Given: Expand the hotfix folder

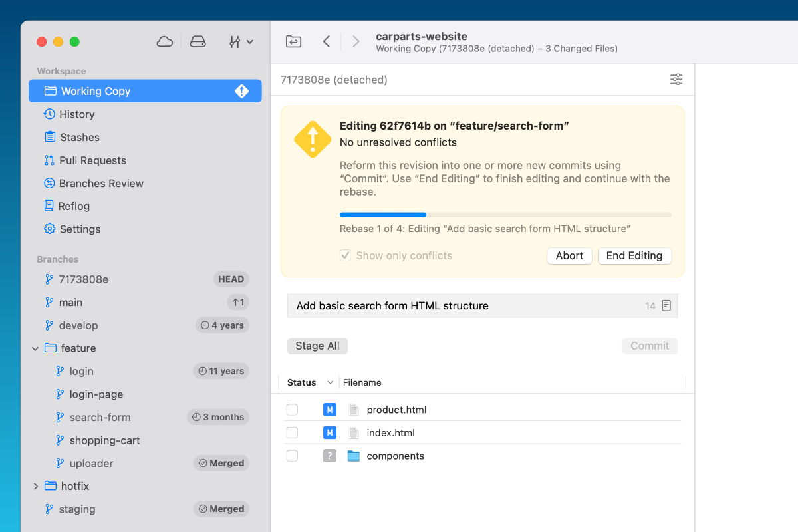Looking at the screenshot, I should (x=35, y=487).
